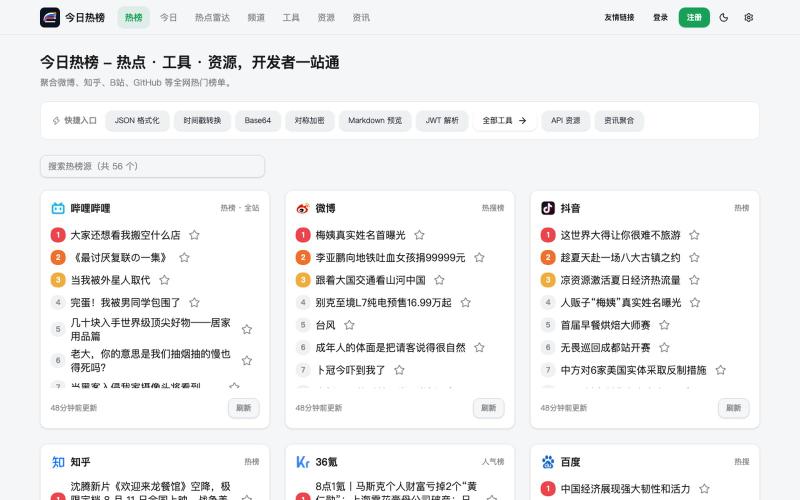Star the 梅姨真实姓名首曝光 item

tap(419, 235)
